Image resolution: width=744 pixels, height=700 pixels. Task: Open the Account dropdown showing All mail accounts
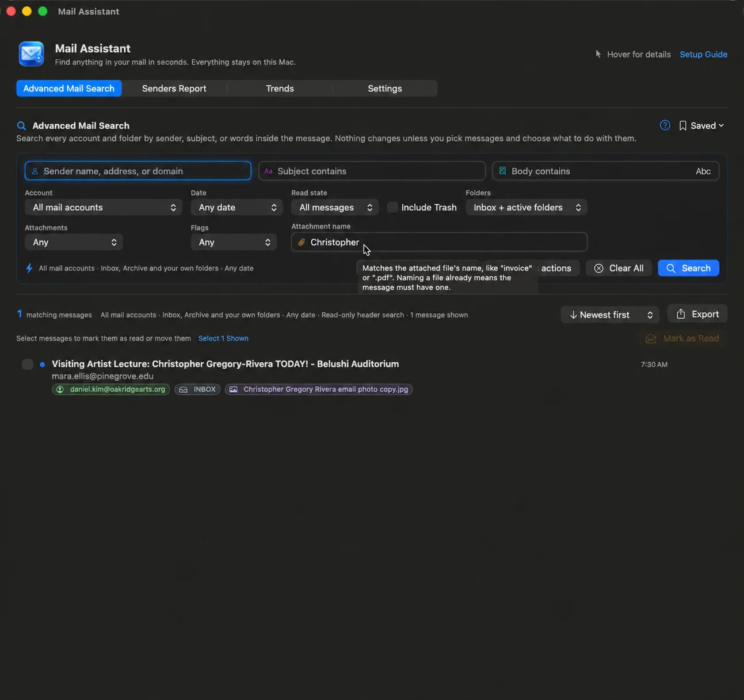[104, 207]
